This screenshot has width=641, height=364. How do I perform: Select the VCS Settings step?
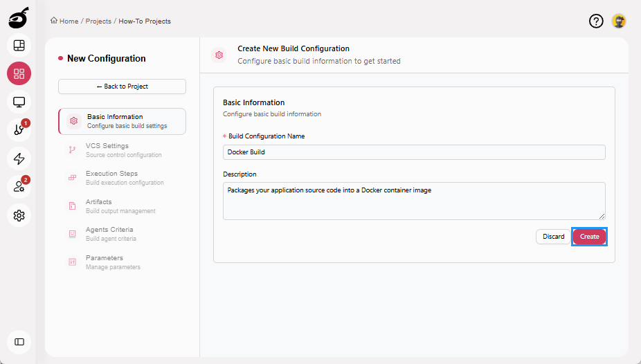pyautogui.click(x=123, y=150)
